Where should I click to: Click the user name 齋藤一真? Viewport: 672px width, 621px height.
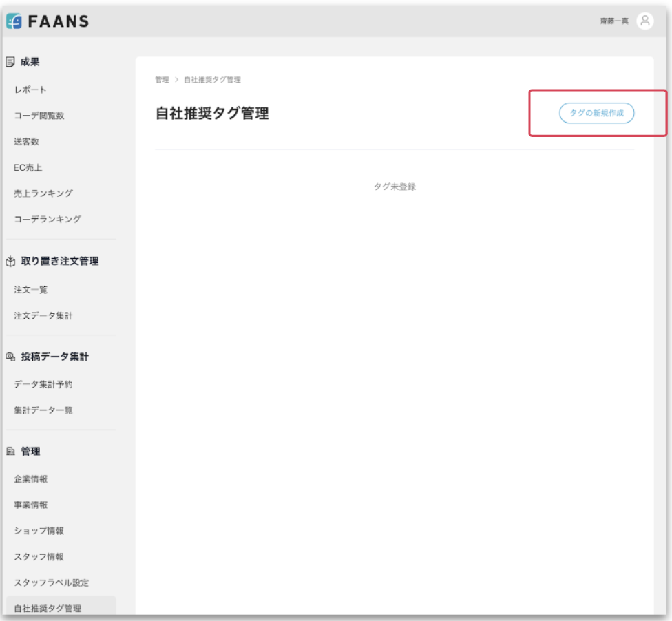pyautogui.click(x=614, y=21)
